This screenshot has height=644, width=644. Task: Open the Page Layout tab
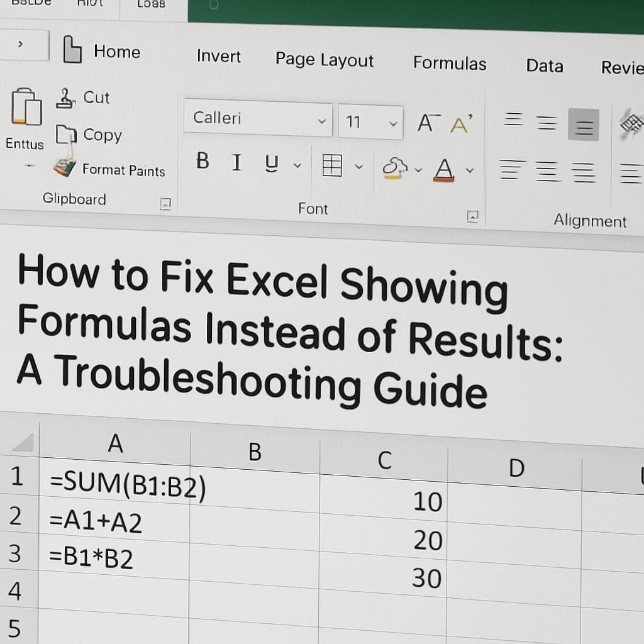[324, 60]
